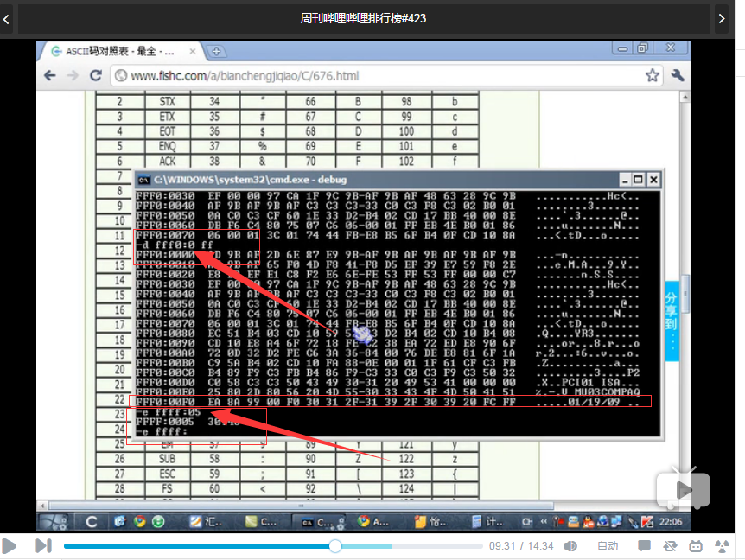The height and width of the screenshot is (560, 745).
Task: Click the 09:31 / 14:34 time display
Action: point(521,546)
